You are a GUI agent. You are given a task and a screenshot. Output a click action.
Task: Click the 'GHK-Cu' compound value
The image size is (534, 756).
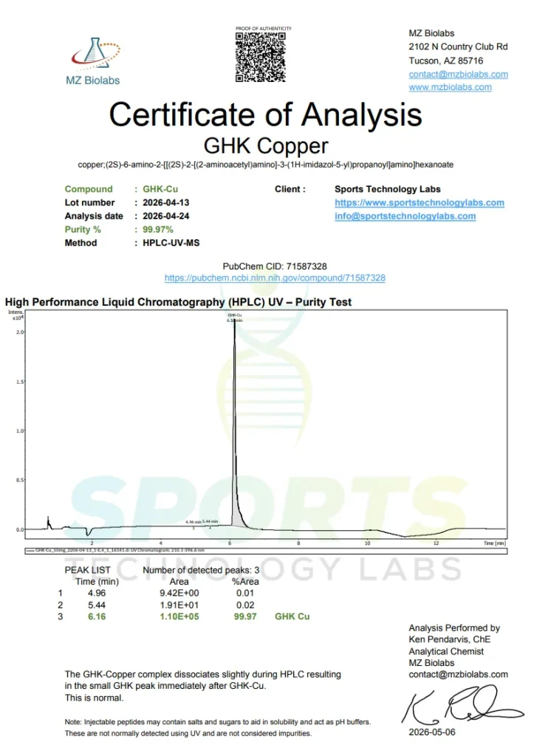160,189
